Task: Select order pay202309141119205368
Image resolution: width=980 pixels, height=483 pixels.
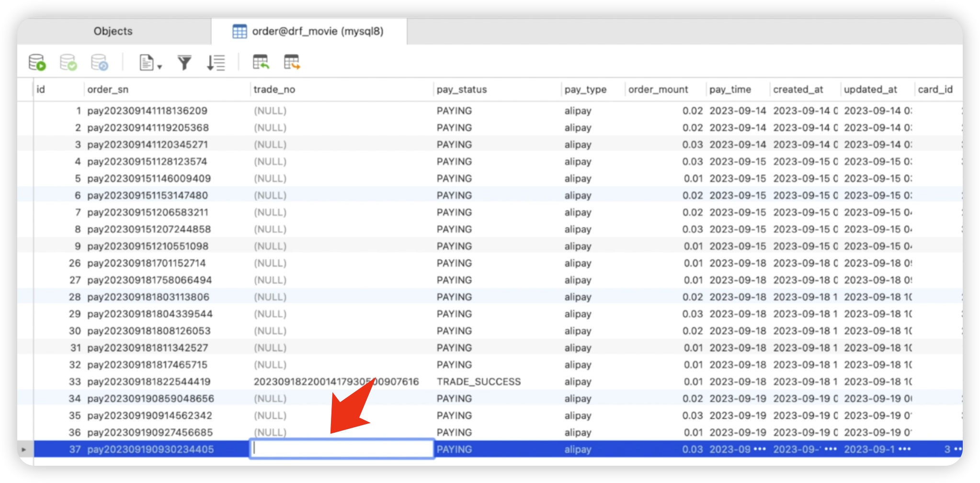Action: point(148,127)
